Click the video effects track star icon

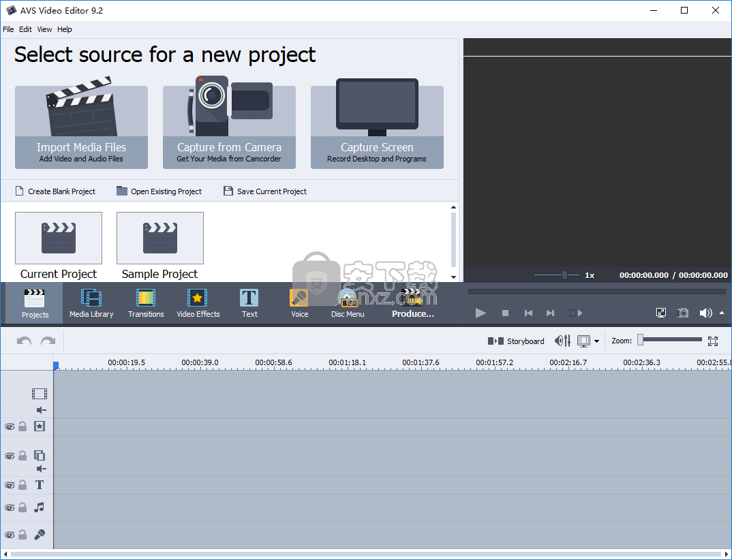tap(40, 426)
